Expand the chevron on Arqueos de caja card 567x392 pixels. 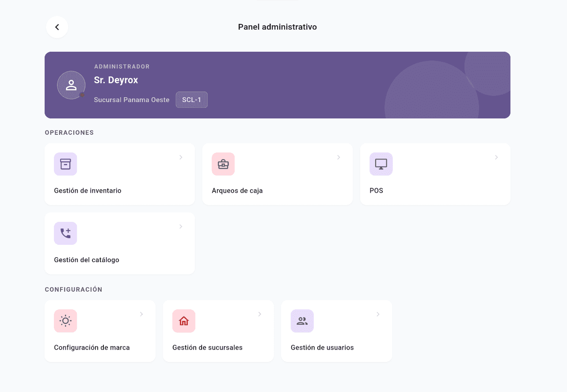[339, 157]
